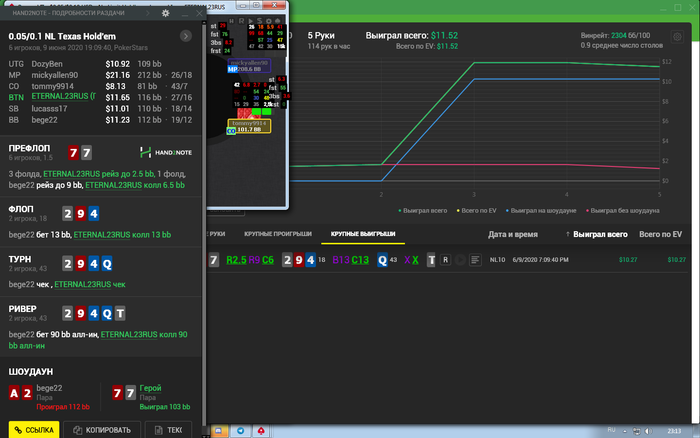This screenshot has height=438, width=700.
Task: Toggle Выиграл на шоудауне legend series
Action: pos(541,211)
